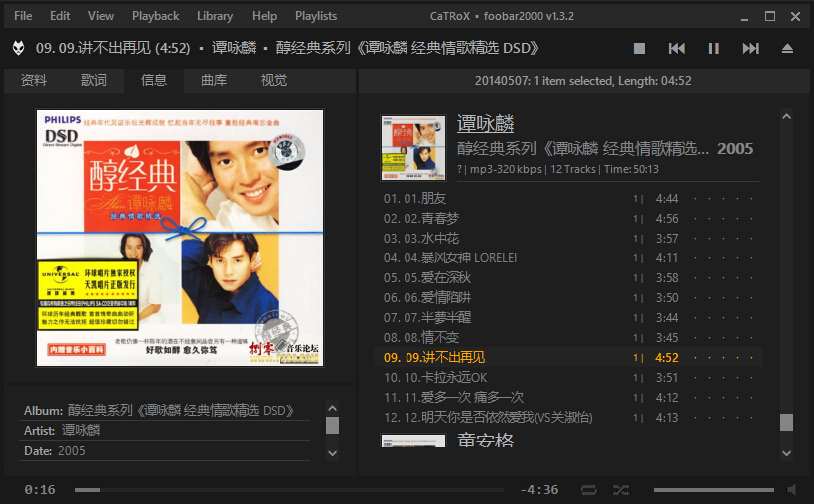This screenshot has width=814, height=504.
Task: Select track 11.爱多一次 痛多一次
Action: pyautogui.click(x=568, y=397)
